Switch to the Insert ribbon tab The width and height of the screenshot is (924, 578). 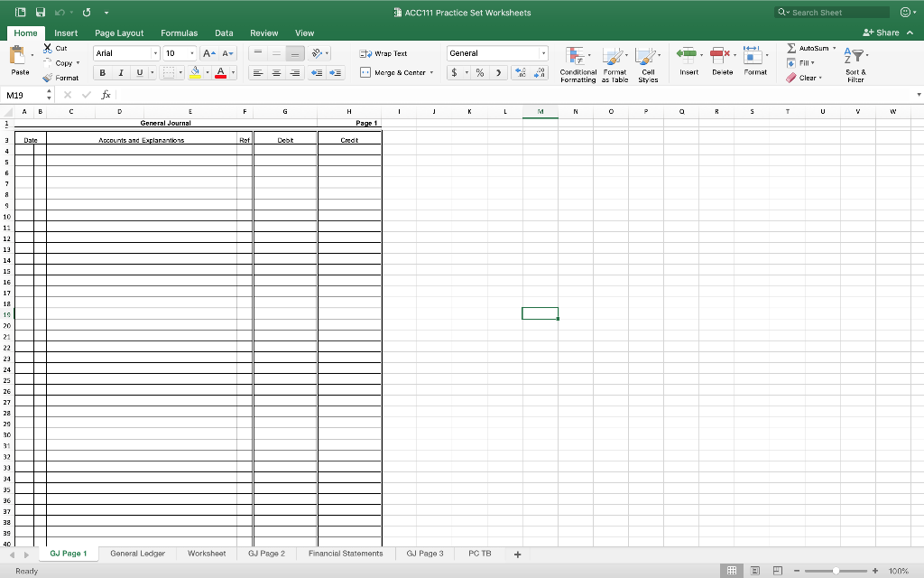tap(66, 33)
